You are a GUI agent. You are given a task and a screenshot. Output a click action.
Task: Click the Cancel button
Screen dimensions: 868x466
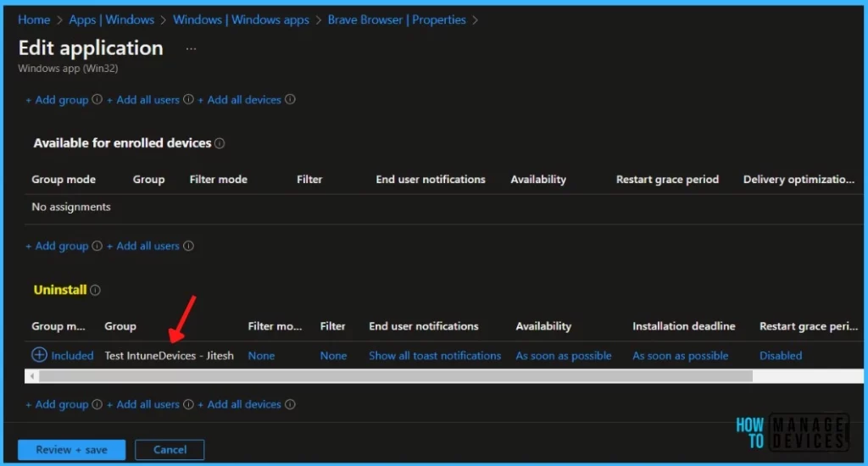pos(170,450)
